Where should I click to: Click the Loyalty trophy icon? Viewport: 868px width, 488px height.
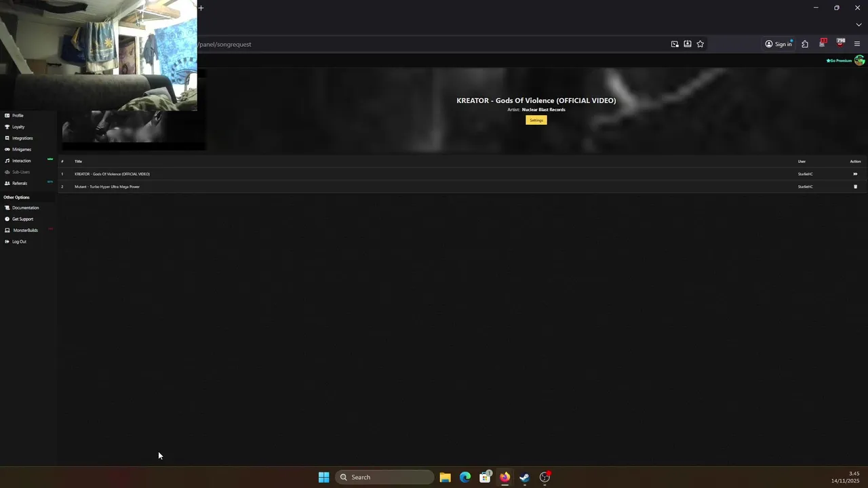click(x=7, y=127)
